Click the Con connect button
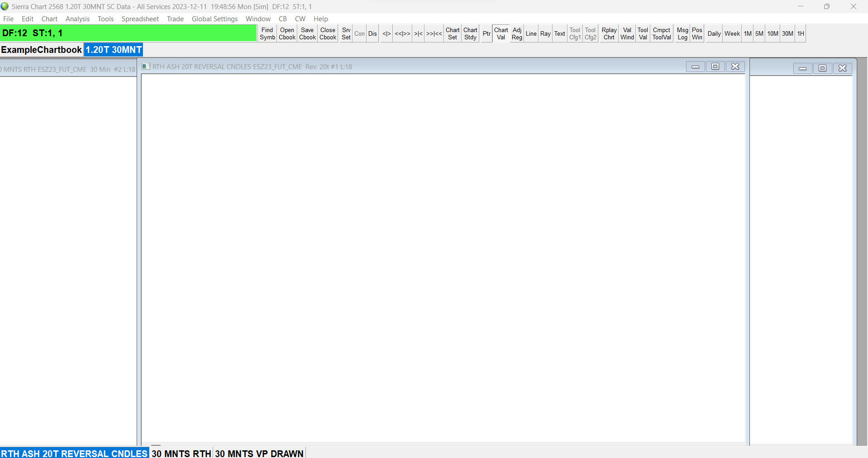Screen dimensions: 868x458 (359, 33)
